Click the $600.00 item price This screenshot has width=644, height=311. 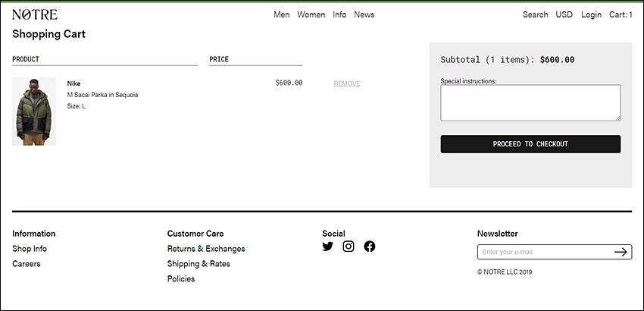tap(289, 83)
